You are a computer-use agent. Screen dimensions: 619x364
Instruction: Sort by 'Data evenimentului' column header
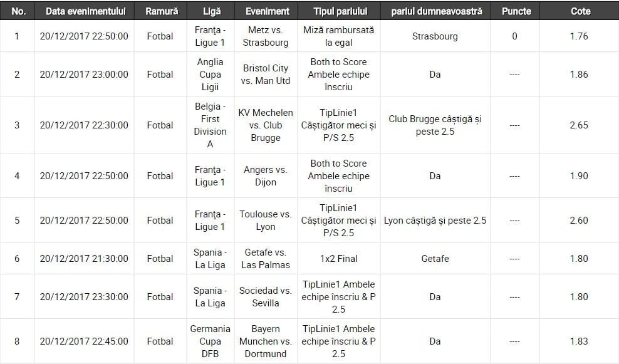click(x=85, y=11)
